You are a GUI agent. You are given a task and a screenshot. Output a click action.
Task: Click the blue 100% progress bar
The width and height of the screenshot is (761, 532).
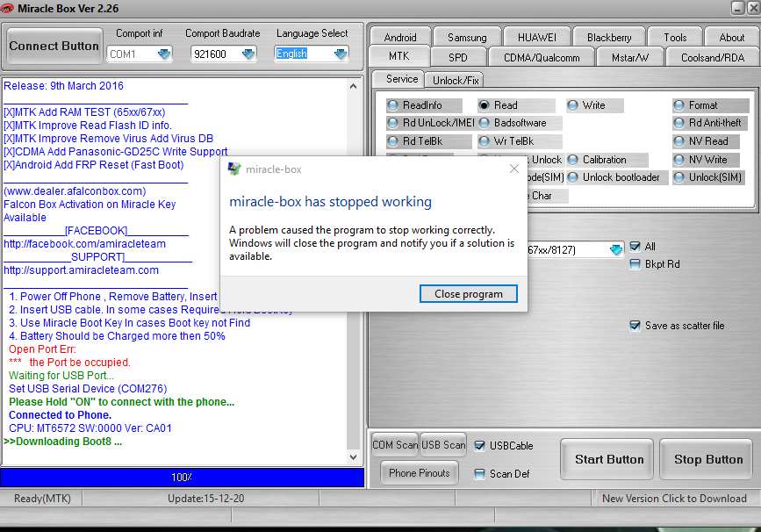[182, 478]
